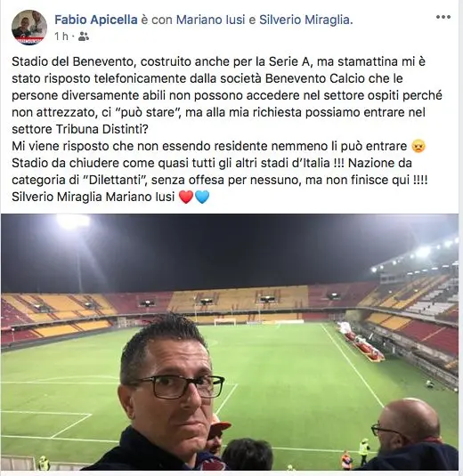Open Fabio Apicella's profile picture
Image resolution: width=463 pixels, height=476 pixels.
coord(29,28)
